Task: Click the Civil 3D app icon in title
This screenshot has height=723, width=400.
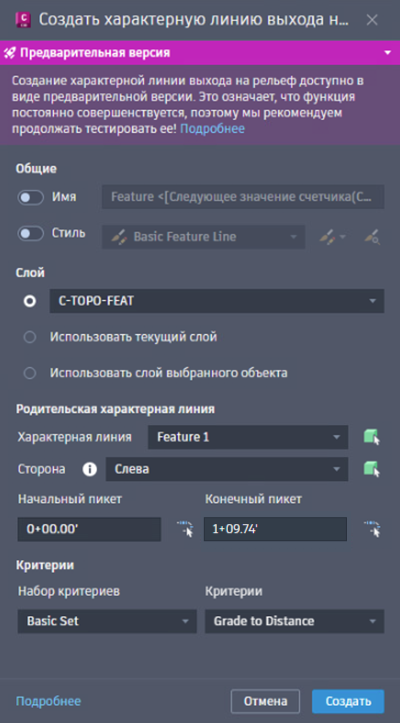Action: [x=23, y=20]
